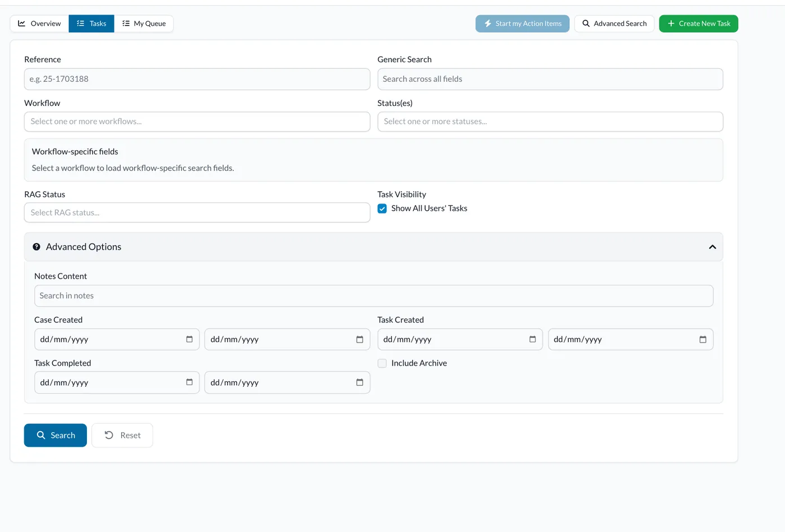
Task: Click the Generic Search field
Action: tap(550, 79)
